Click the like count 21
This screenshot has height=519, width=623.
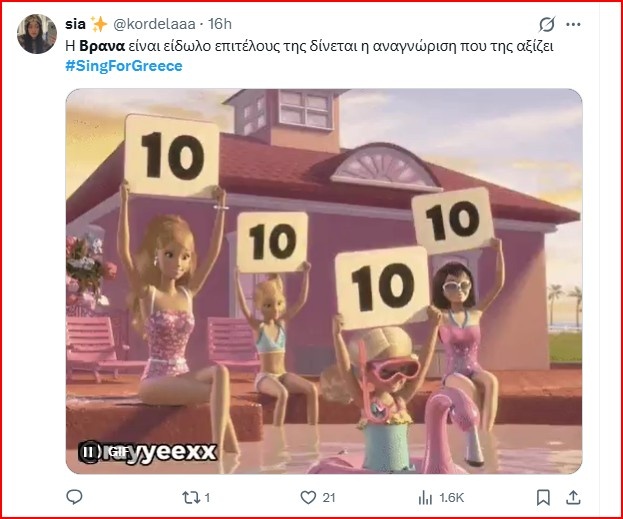click(329, 498)
